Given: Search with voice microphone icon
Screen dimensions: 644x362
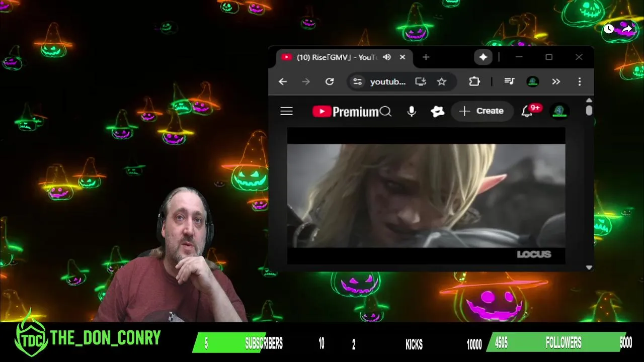Looking at the screenshot, I should tap(412, 111).
